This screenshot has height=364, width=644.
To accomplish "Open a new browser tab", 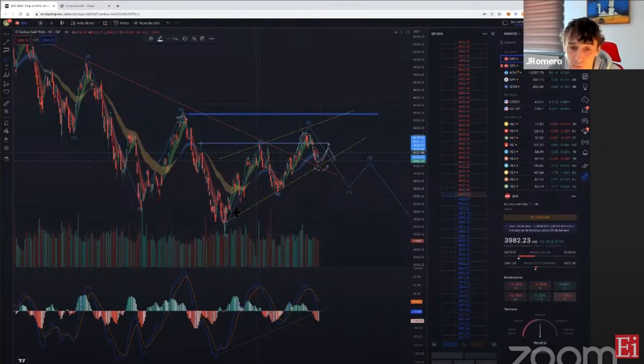I will 118,6.
